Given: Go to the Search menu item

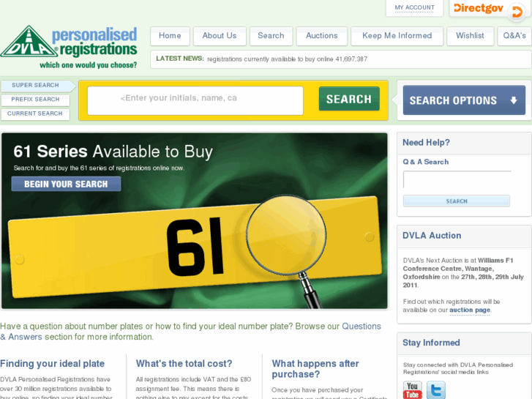Looking at the screenshot, I should click(271, 36).
